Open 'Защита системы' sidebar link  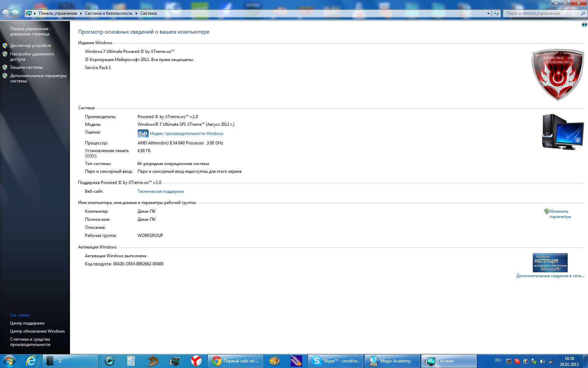click(26, 67)
